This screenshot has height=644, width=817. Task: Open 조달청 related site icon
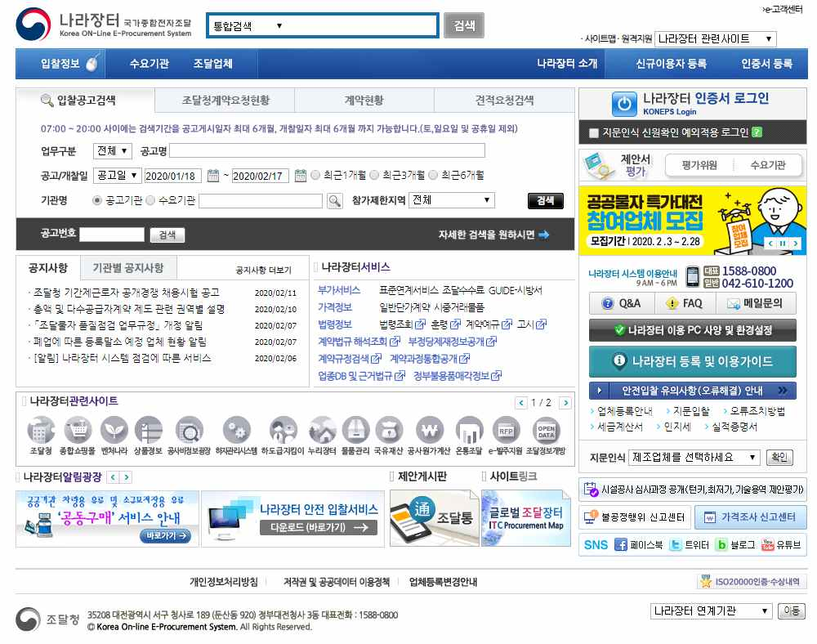pos(41,432)
